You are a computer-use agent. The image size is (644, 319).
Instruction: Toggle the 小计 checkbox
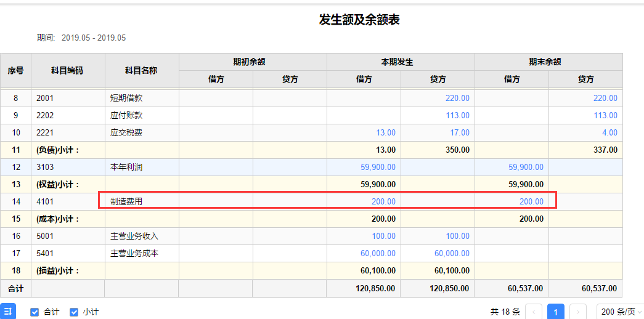pos(75,312)
